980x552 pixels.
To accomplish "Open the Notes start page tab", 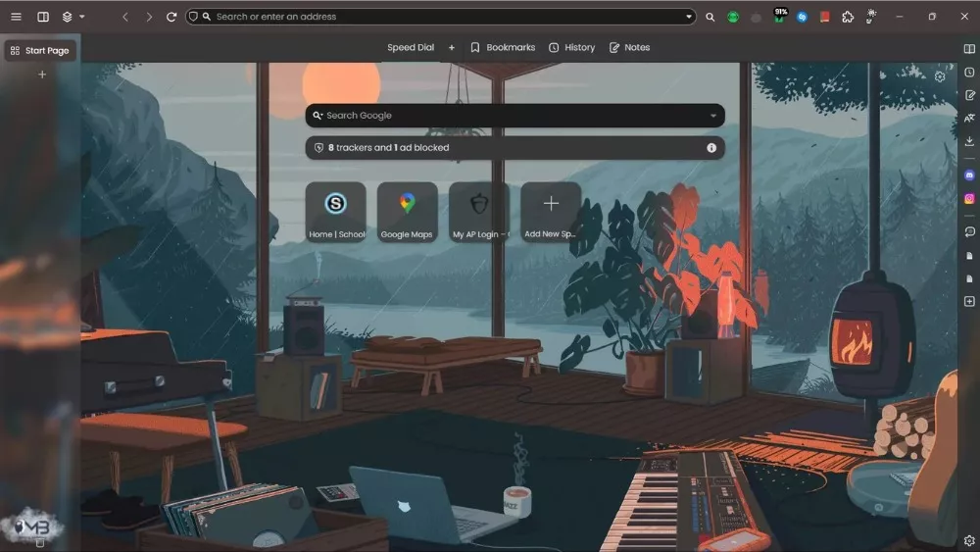I will point(629,47).
